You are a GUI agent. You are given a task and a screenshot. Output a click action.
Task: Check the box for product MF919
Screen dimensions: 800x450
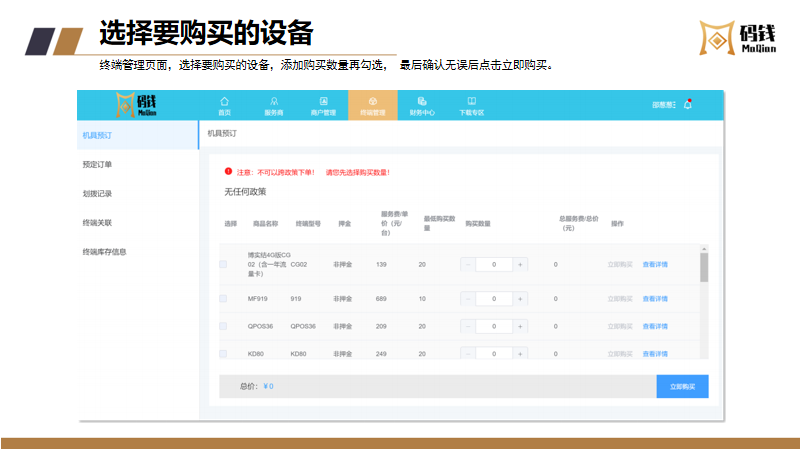[223, 298]
